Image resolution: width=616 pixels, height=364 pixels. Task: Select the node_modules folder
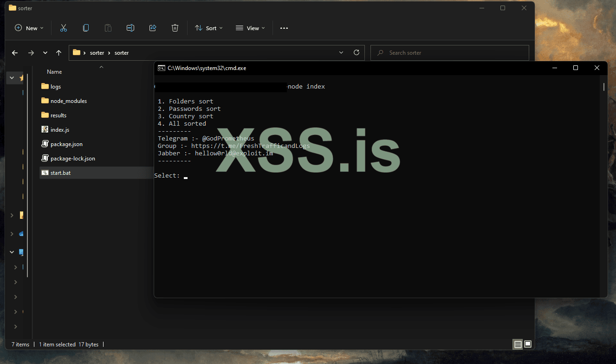[x=69, y=101]
